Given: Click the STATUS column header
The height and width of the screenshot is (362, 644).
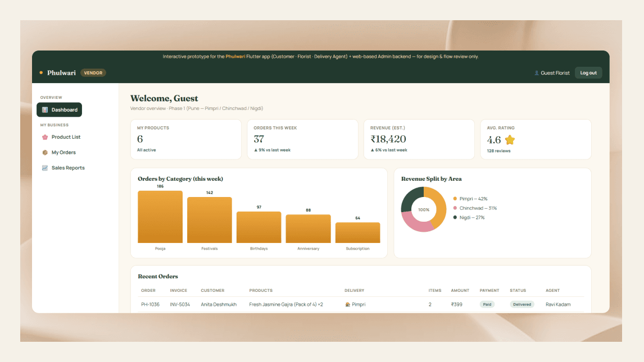Looking at the screenshot, I should click(x=518, y=291).
